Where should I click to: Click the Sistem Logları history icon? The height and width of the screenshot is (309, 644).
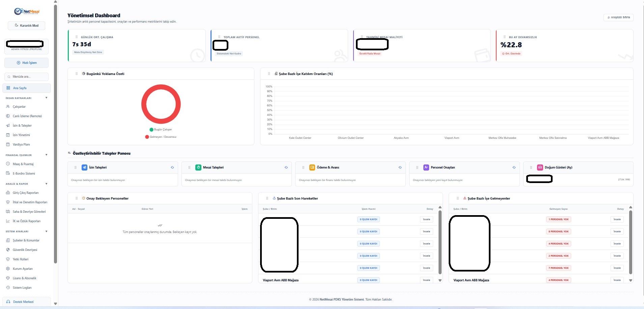(8, 288)
